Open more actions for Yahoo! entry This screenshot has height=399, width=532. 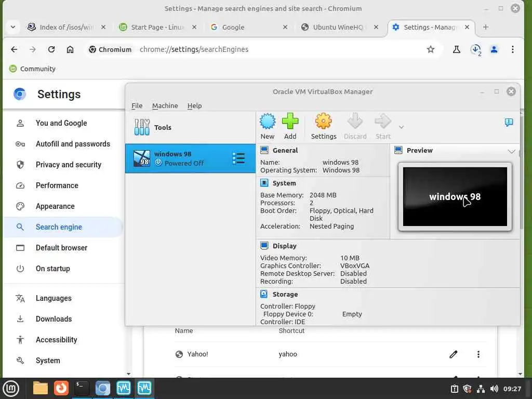[x=478, y=354]
